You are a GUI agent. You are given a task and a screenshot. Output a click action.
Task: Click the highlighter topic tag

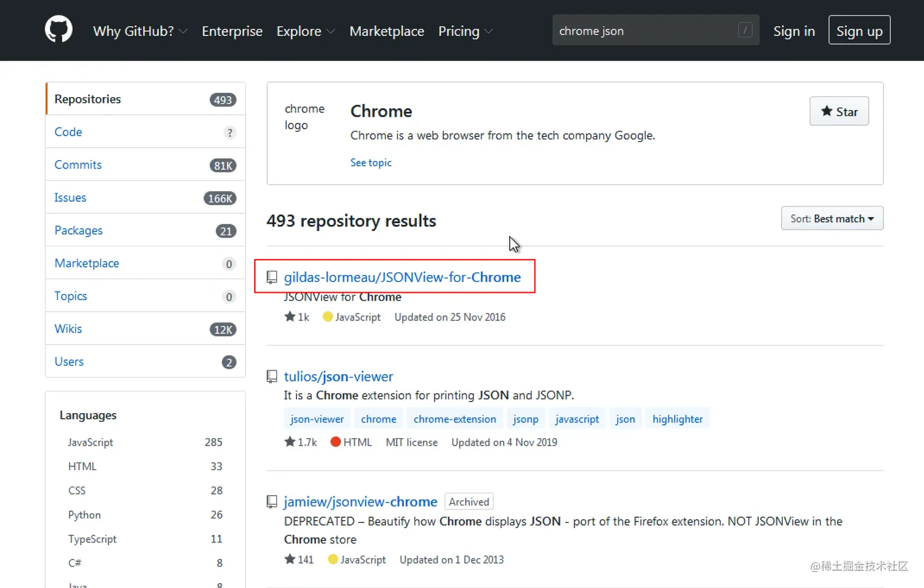click(x=677, y=419)
